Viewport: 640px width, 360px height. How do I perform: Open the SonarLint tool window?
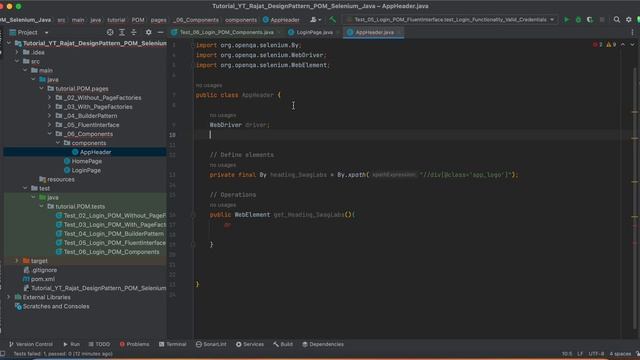pos(211,344)
